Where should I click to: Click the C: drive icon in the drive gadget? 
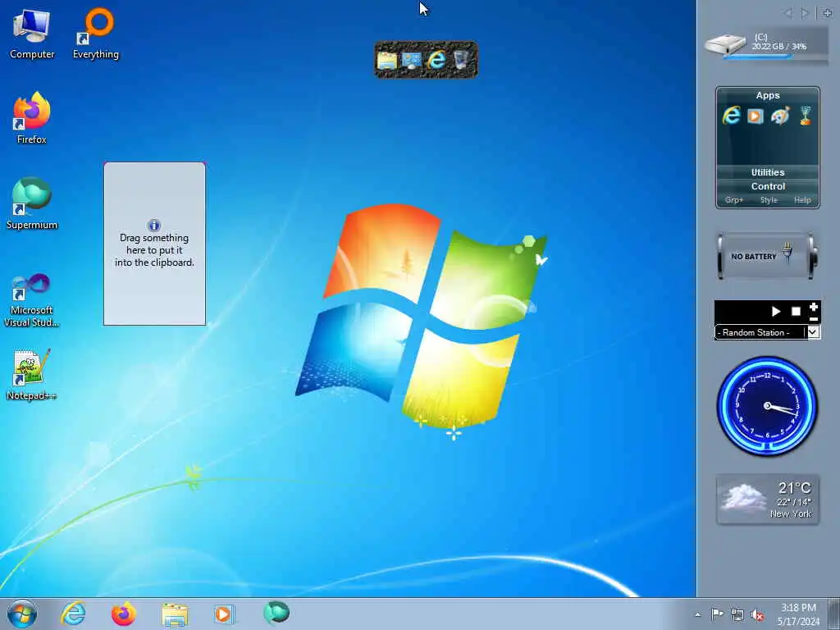725,44
